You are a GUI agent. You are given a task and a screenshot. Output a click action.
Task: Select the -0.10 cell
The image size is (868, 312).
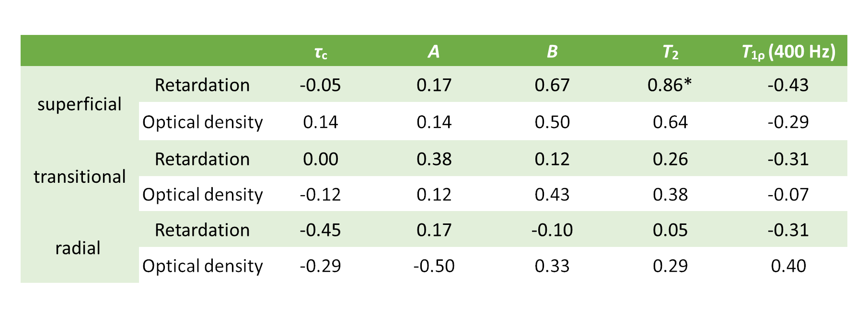(x=552, y=230)
